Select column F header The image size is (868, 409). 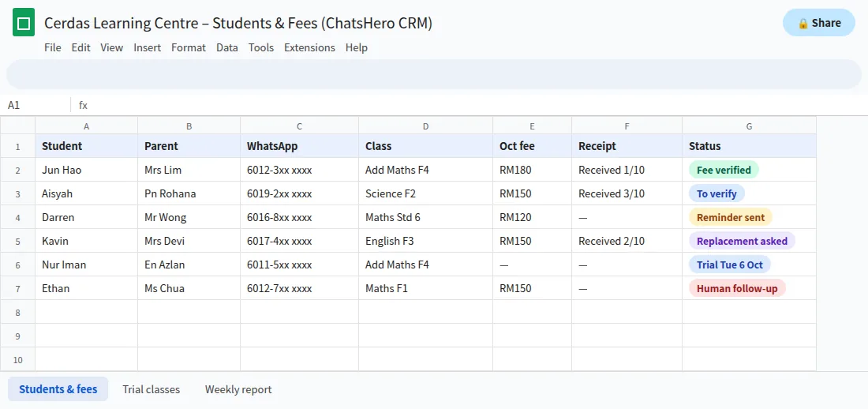(627, 126)
